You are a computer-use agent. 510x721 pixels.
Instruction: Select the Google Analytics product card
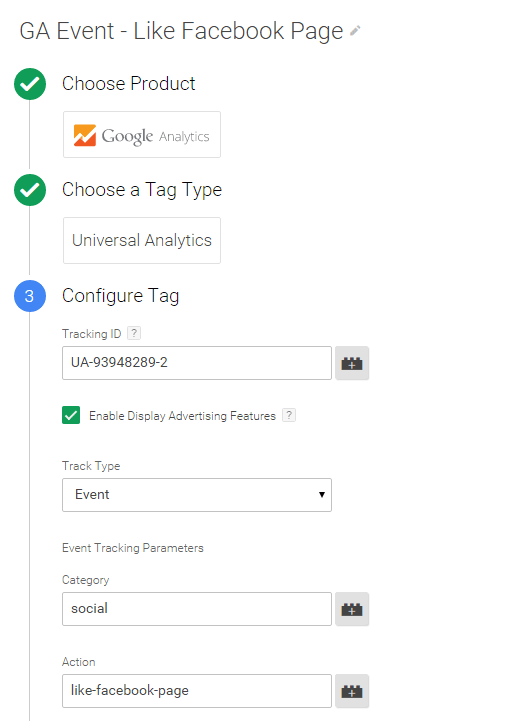[x=142, y=134]
